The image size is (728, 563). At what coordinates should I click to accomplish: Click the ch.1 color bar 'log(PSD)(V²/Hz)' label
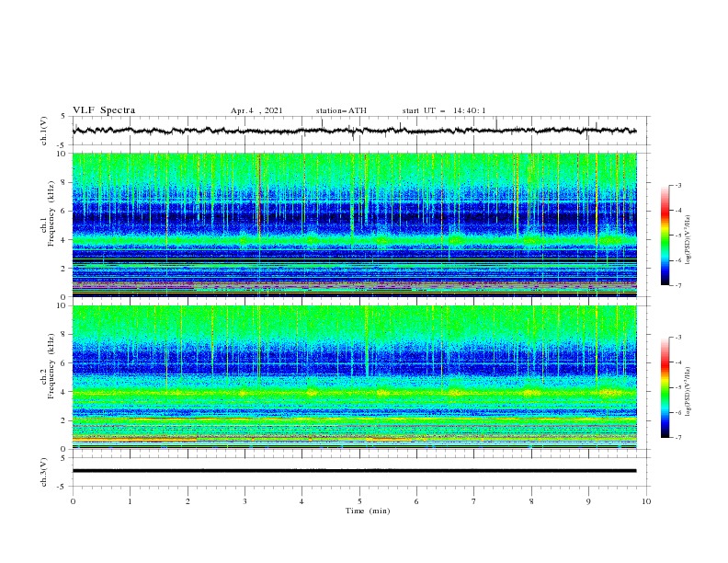click(688, 240)
